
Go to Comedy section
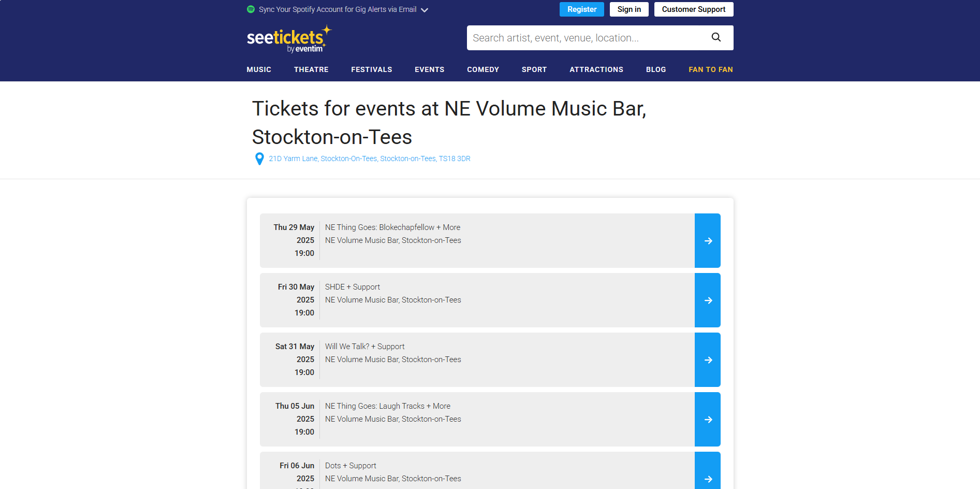tap(482, 69)
